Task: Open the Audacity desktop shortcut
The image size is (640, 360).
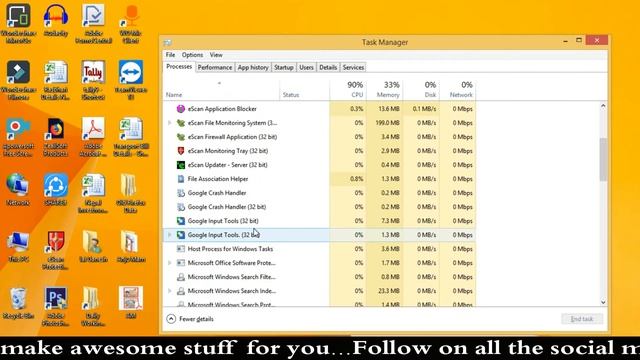Action: pyautogui.click(x=56, y=20)
